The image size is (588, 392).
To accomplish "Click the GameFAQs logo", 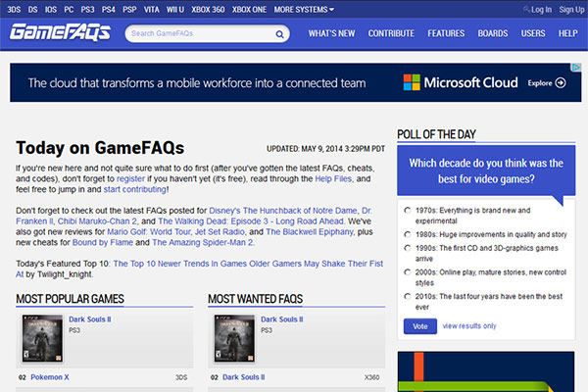I will click(x=61, y=32).
